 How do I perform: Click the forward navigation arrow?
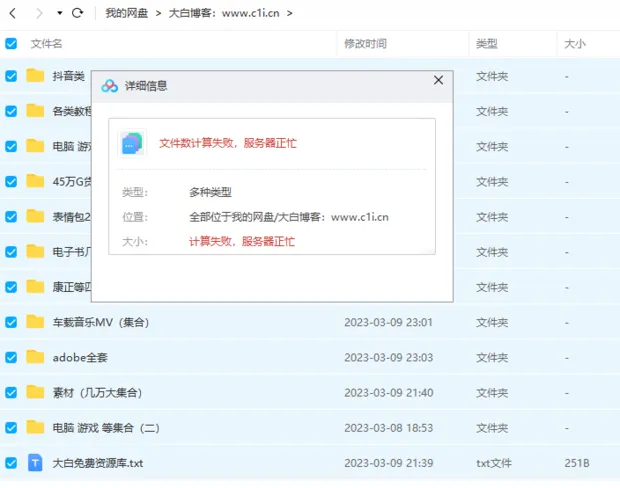click(39, 13)
